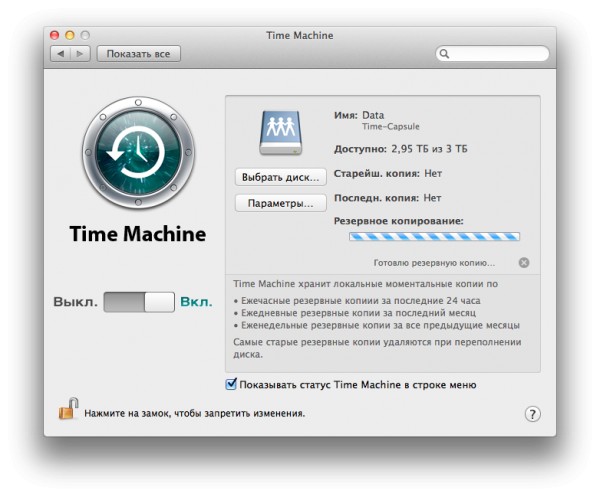Click the Готовлю резервную копию... status text
This screenshot has width=600, height=497.
coord(434,263)
